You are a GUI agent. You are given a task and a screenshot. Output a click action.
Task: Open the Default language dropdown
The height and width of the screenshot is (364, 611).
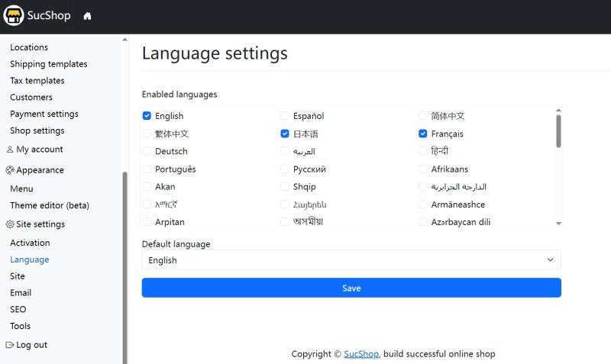point(351,260)
